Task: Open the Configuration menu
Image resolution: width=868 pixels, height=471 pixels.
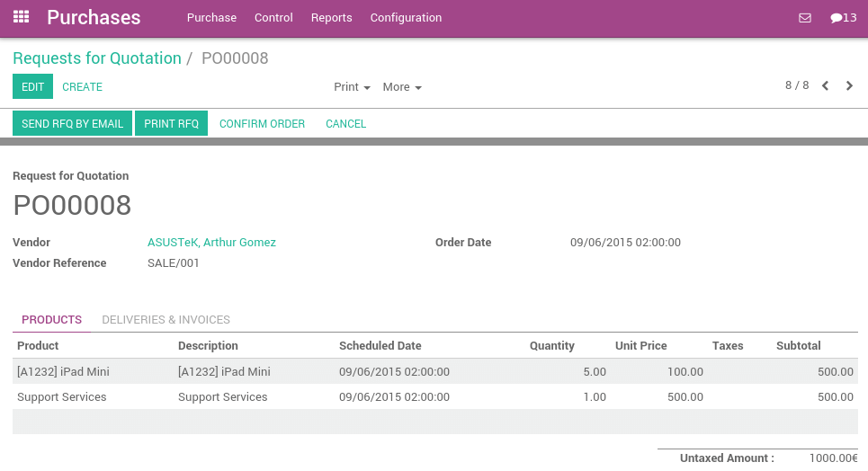Action: click(406, 18)
